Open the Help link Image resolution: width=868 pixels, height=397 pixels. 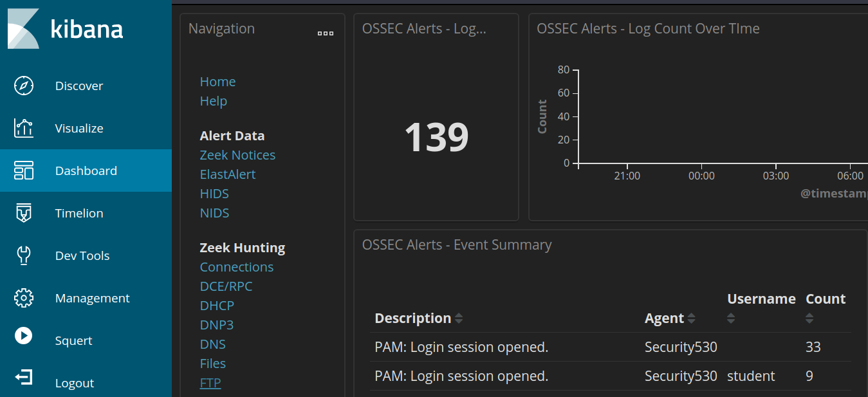213,101
